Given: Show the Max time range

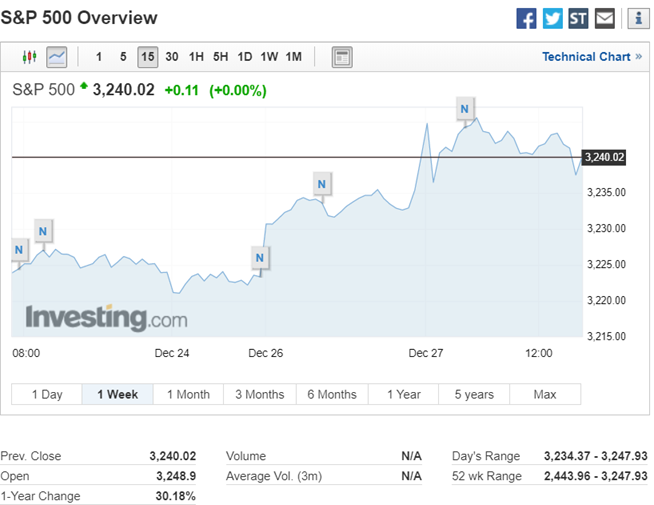Looking at the screenshot, I should pos(544,394).
